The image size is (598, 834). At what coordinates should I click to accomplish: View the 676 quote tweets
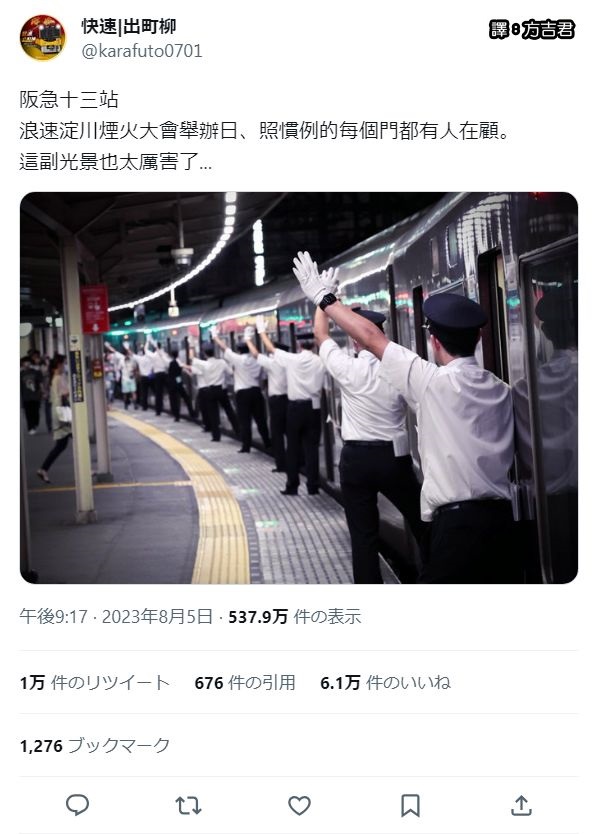[245, 682]
